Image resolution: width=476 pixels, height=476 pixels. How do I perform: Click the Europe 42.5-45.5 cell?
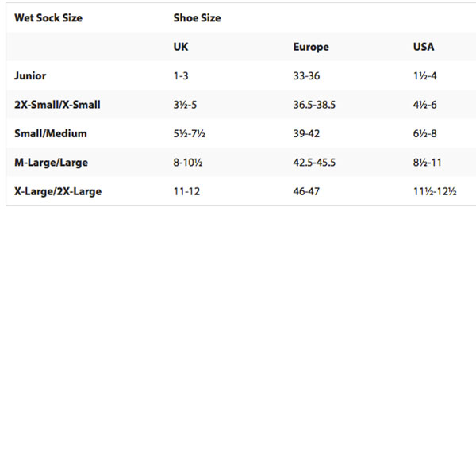314,163
